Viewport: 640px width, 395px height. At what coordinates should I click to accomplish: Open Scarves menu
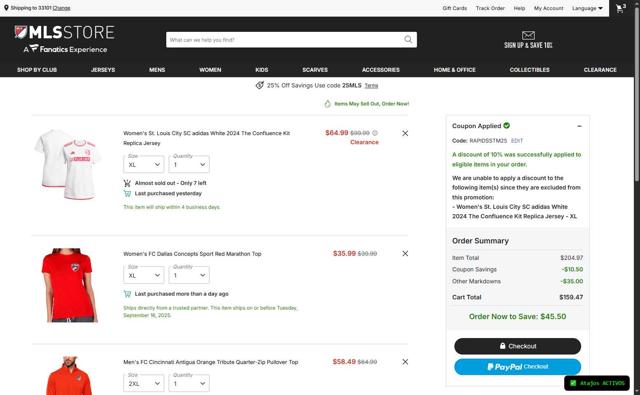(315, 70)
